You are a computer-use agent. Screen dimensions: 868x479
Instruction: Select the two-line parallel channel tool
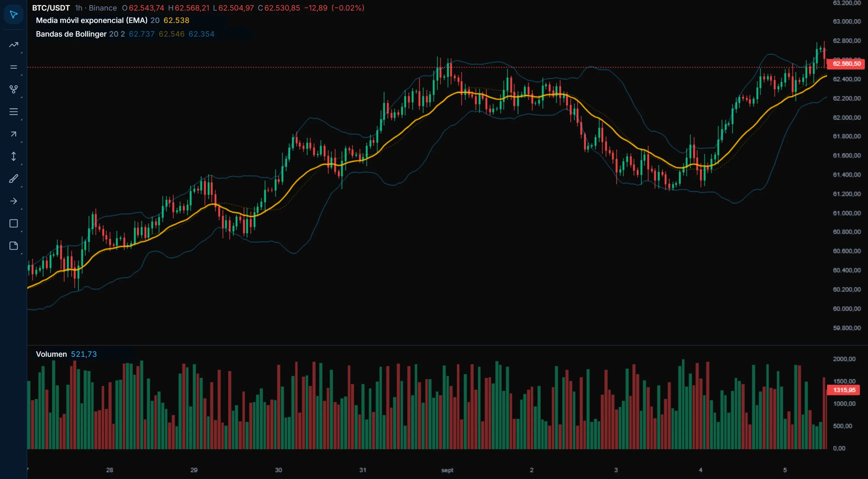13,67
